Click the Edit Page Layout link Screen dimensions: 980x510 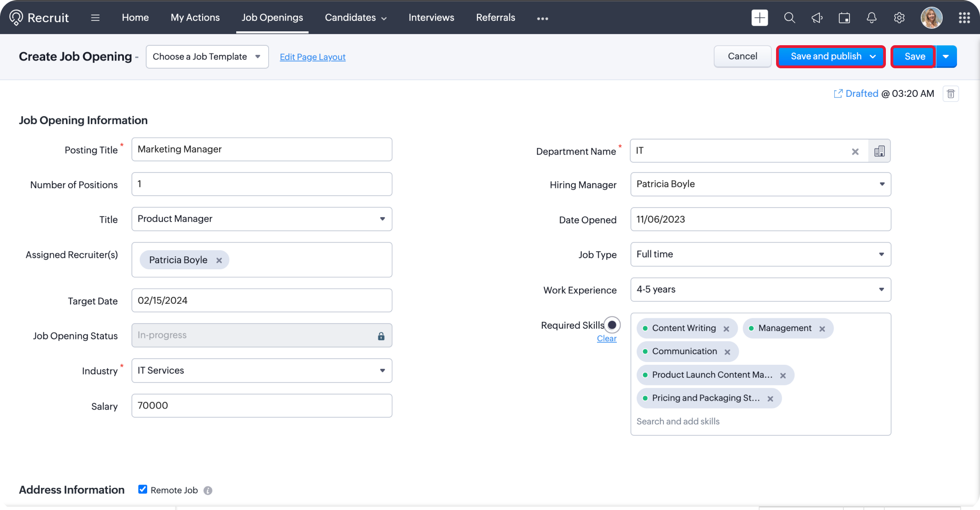[x=312, y=57]
